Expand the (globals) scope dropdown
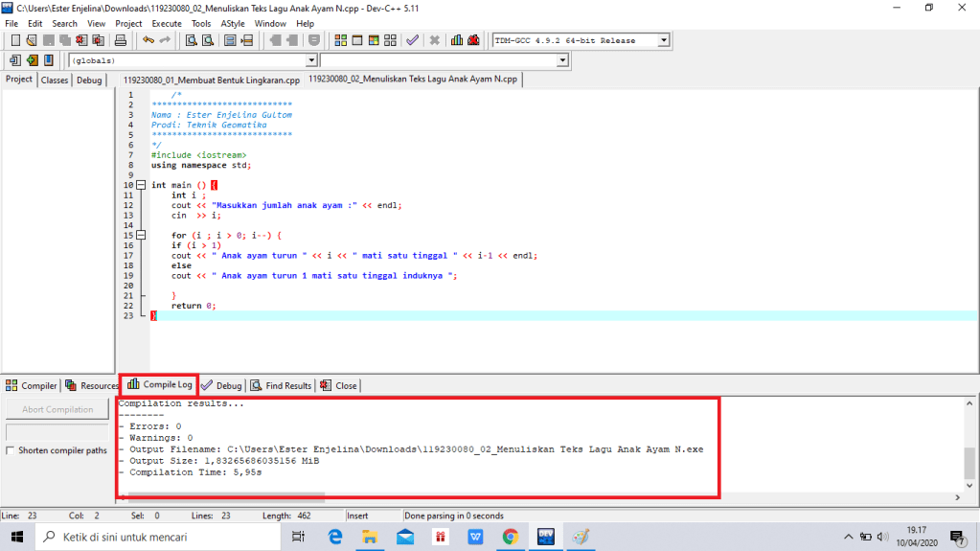Image resolution: width=980 pixels, height=551 pixels. (308, 60)
